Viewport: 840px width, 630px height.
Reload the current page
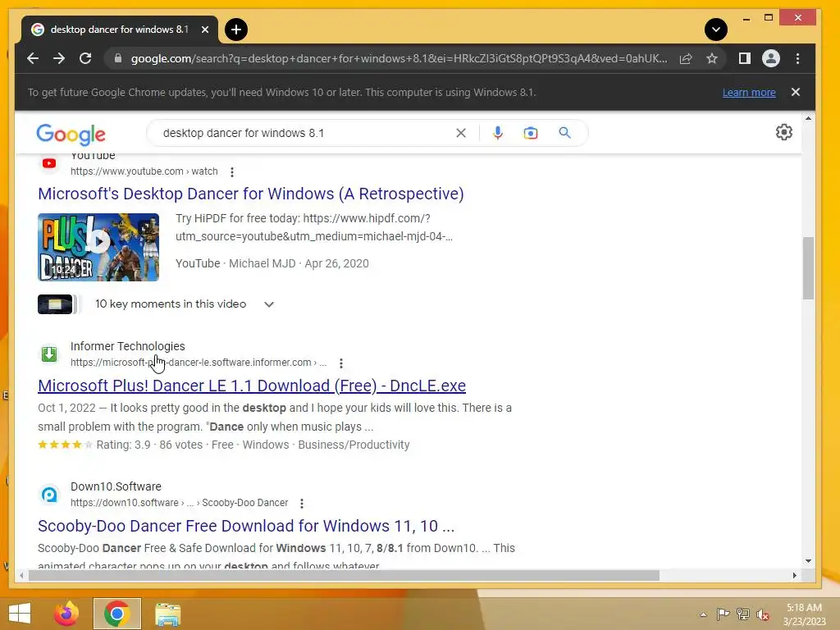pos(85,58)
